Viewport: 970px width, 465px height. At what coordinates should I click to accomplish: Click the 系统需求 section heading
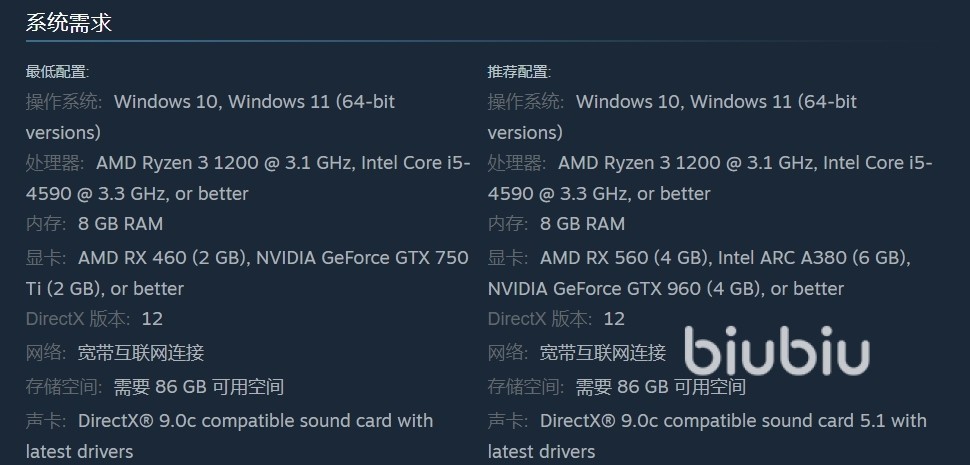(68, 22)
